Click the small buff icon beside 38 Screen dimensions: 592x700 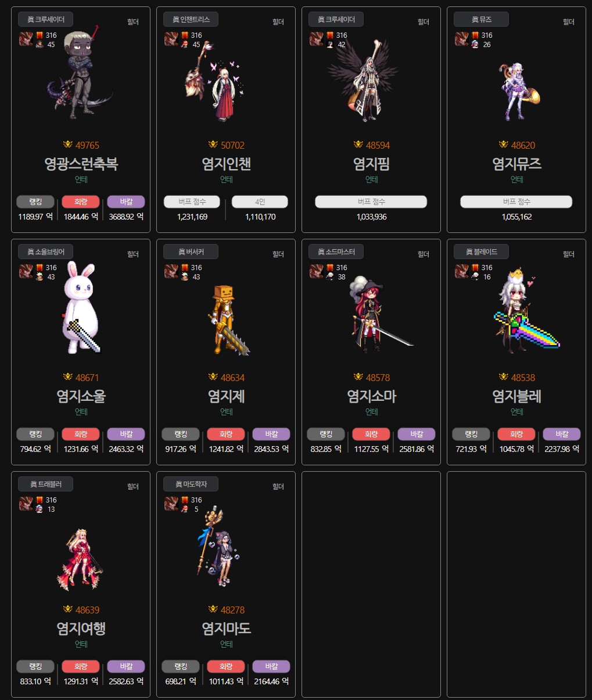329,277
